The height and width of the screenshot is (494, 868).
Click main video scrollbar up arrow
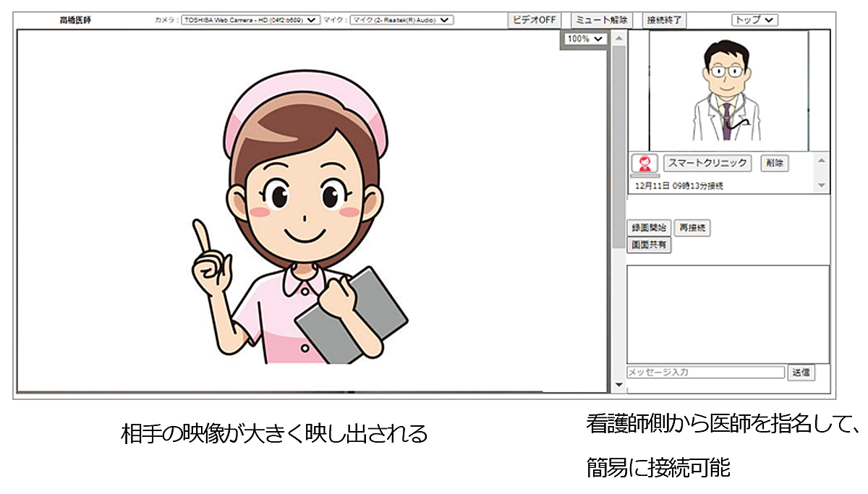(x=618, y=38)
